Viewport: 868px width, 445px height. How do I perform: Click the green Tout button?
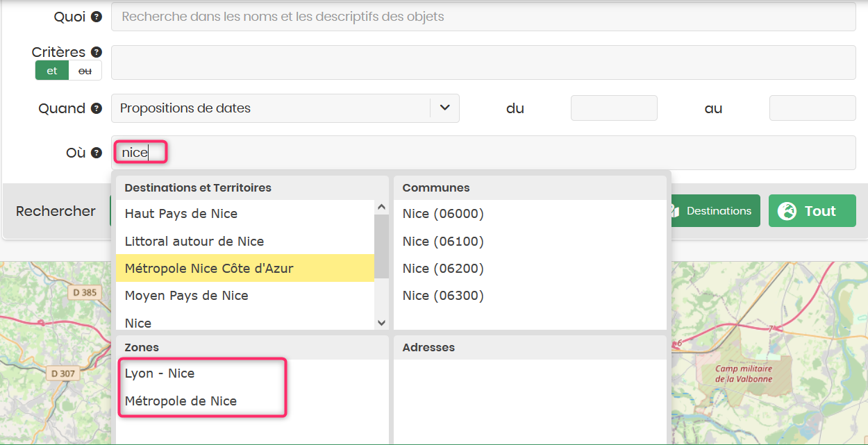[x=812, y=211]
